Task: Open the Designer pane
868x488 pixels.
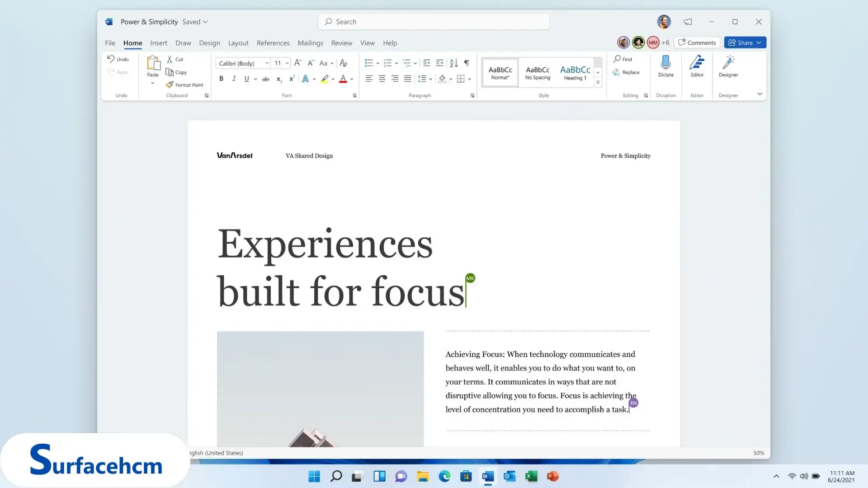Action: point(728,66)
